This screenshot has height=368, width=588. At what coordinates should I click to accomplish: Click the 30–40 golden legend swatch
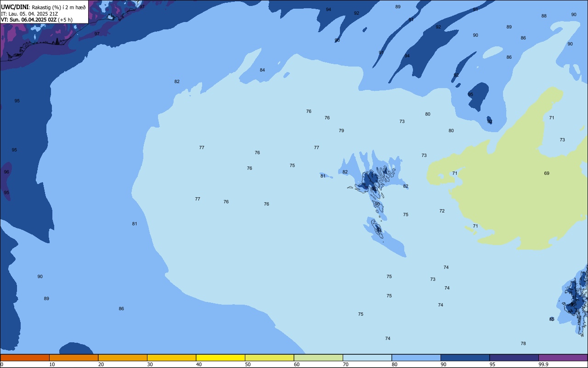(171, 357)
